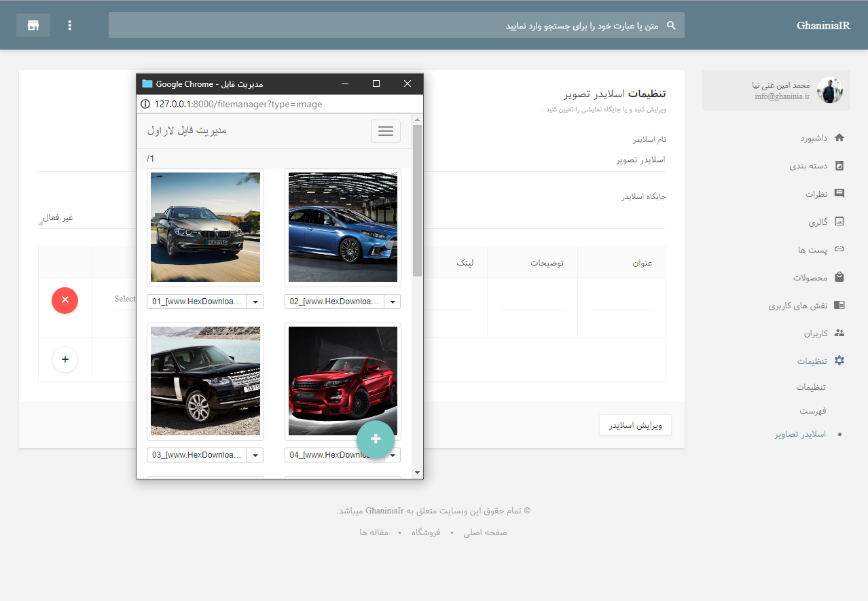This screenshot has height=601, width=868.
Task: Click the info@ghaninia.ir email text
Action: [782, 96]
